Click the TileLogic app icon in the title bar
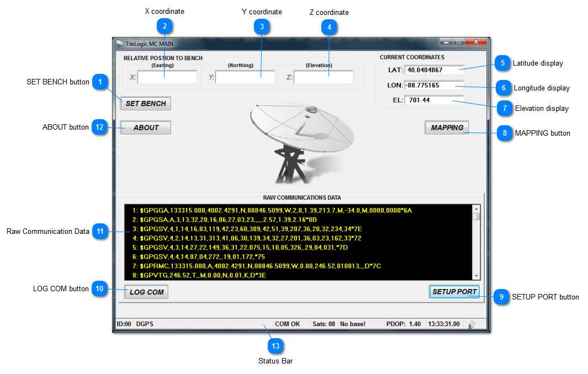Viewport: 588px width, 374px height. coord(119,43)
